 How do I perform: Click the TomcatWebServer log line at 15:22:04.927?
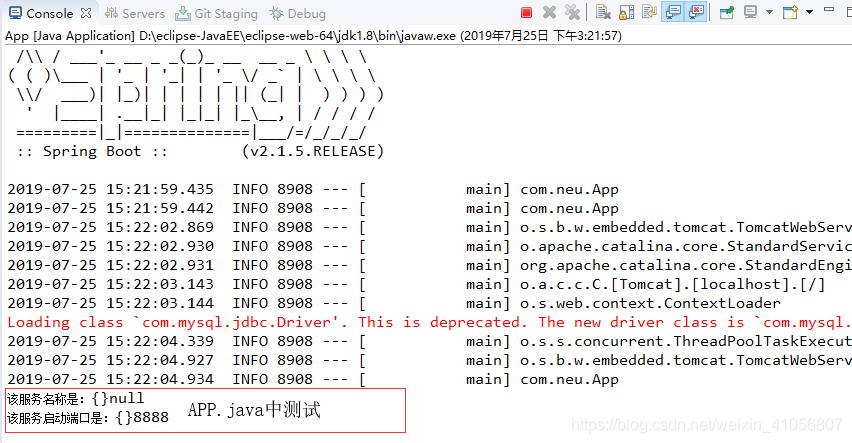[429, 360]
